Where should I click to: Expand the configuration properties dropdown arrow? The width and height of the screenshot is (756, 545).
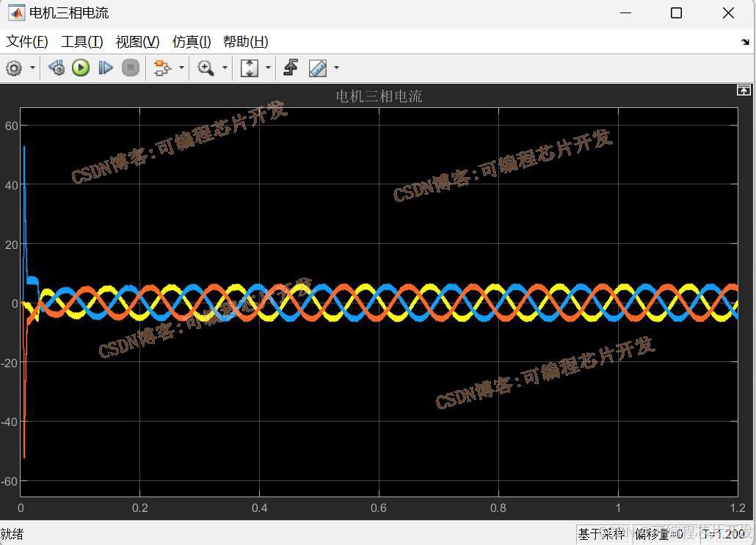pyautogui.click(x=32, y=68)
